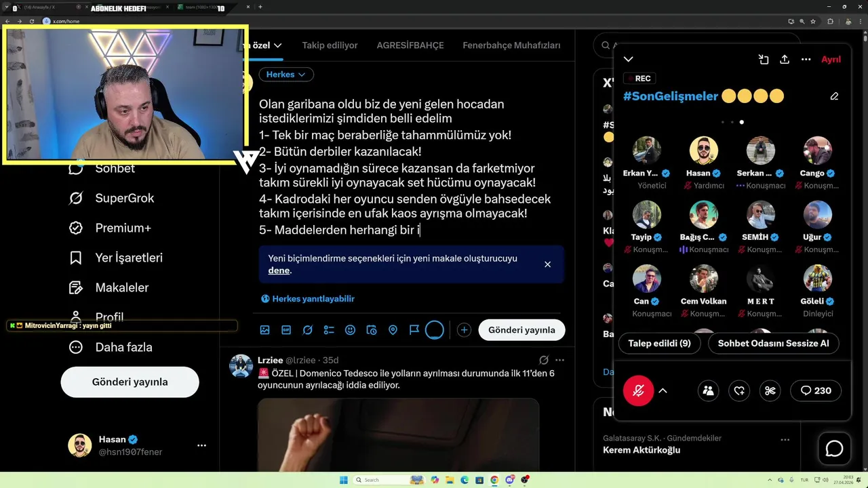This screenshot has height=488, width=868.
Task: Follow the 'dene' link in banner
Action: pyautogui.click(x=279, y=270)
